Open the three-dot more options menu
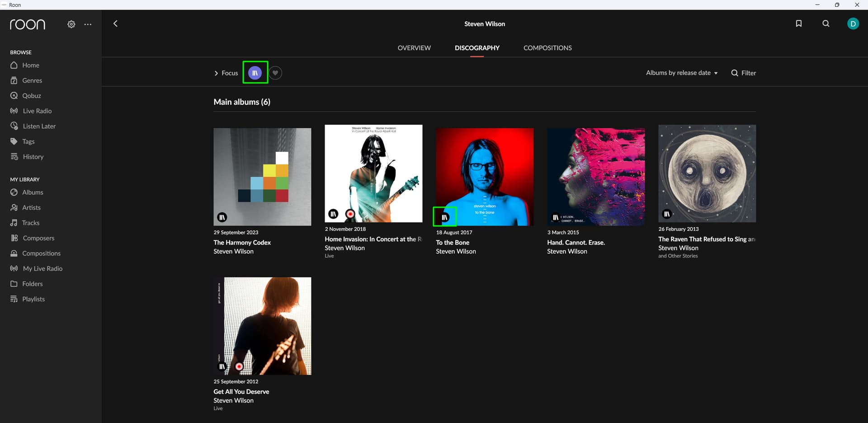 point(88,24)
